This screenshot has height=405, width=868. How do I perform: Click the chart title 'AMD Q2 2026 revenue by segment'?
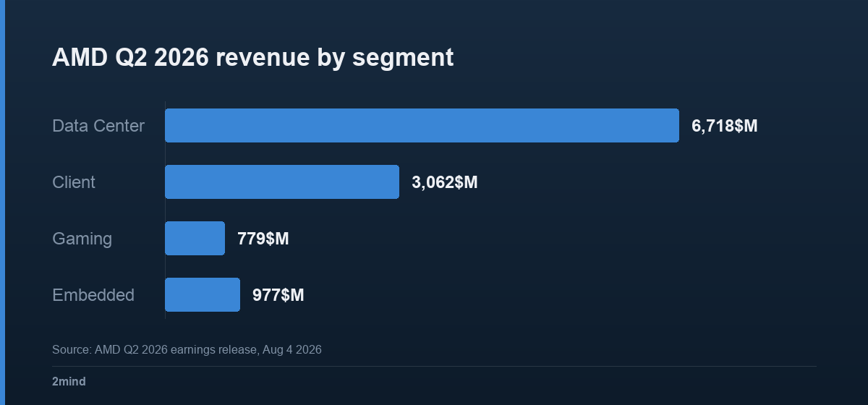[252, 58]
